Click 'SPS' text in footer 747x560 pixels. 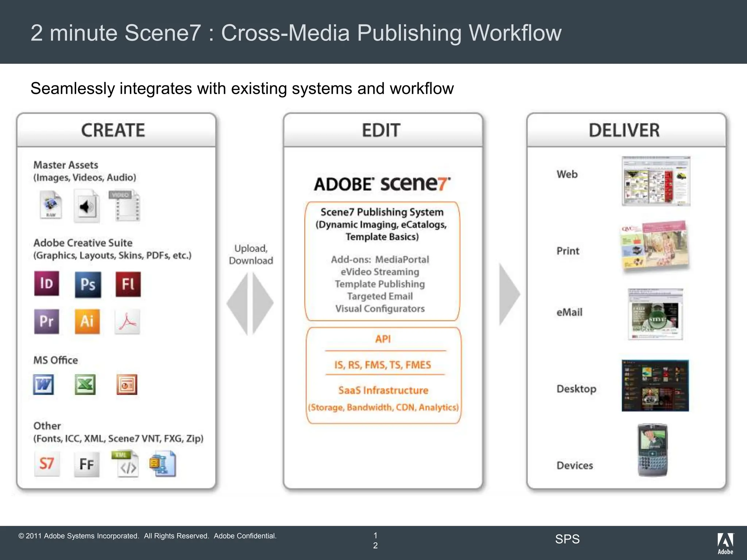click(x=567, y=539)
